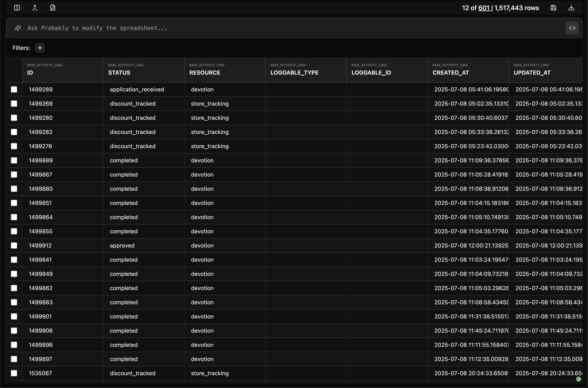Click the sparkle AI icon in prompt bar

tap(18, 28)
